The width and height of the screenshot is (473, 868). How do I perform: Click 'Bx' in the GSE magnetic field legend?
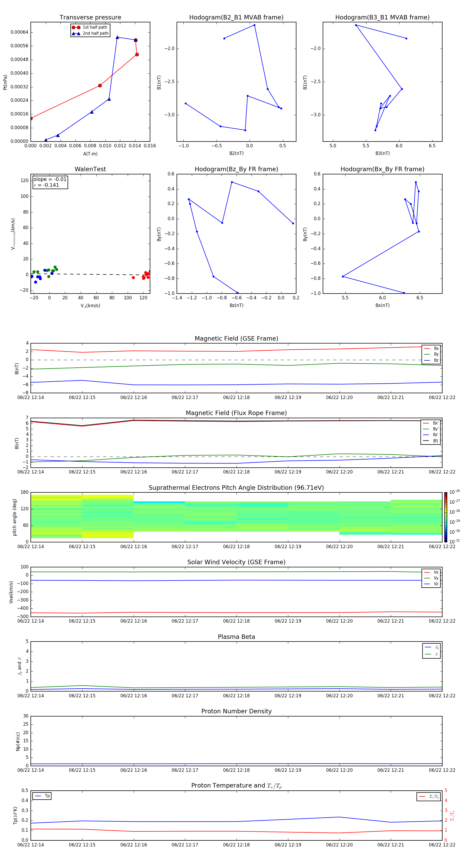pyautogui.click(x=431, y=349)
